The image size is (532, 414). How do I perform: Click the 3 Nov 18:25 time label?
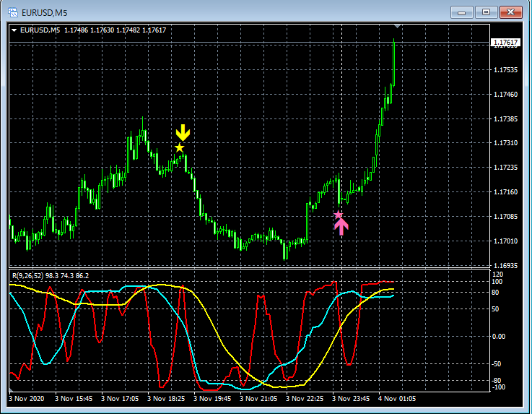point(166,399)
